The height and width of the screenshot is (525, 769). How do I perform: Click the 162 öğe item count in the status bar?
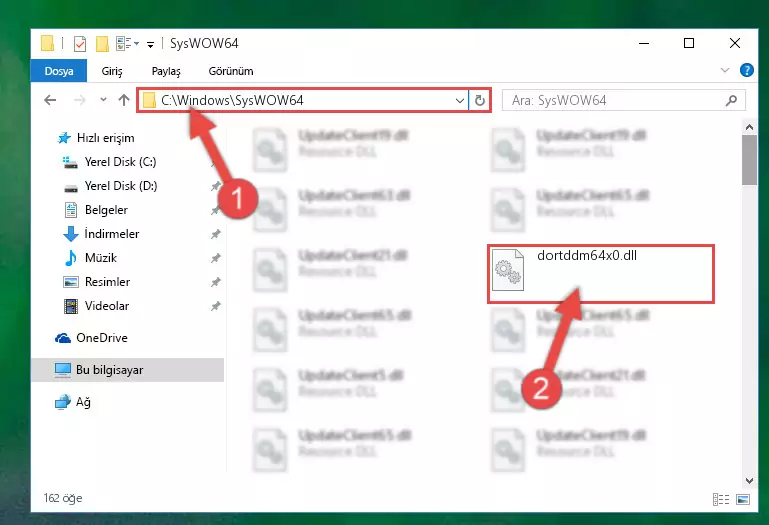click(x=63, y=499)
